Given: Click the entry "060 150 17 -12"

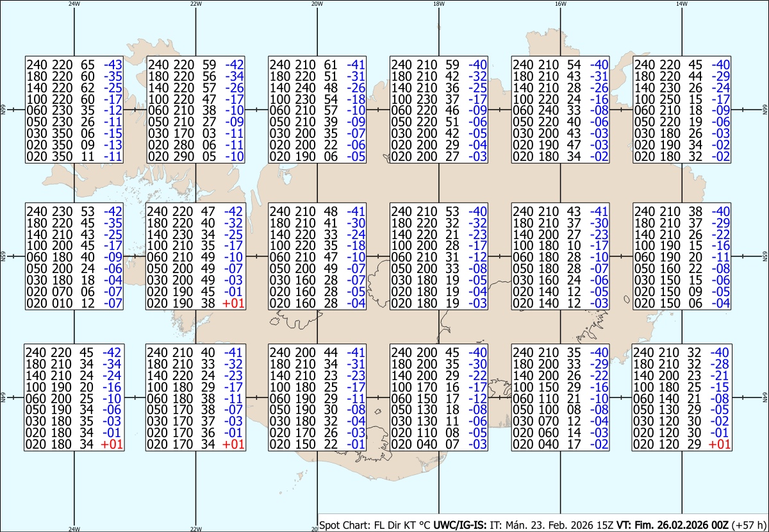Looking at the screenshot, I should (440, 398).
